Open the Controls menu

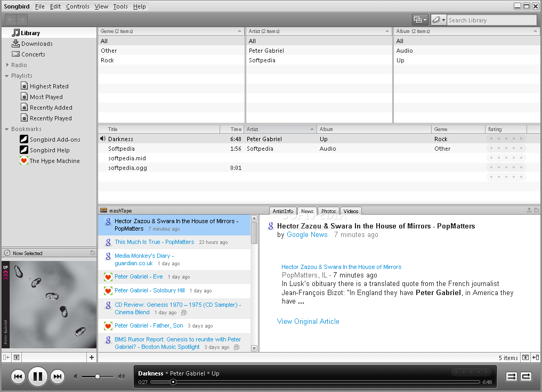point(78,6)
